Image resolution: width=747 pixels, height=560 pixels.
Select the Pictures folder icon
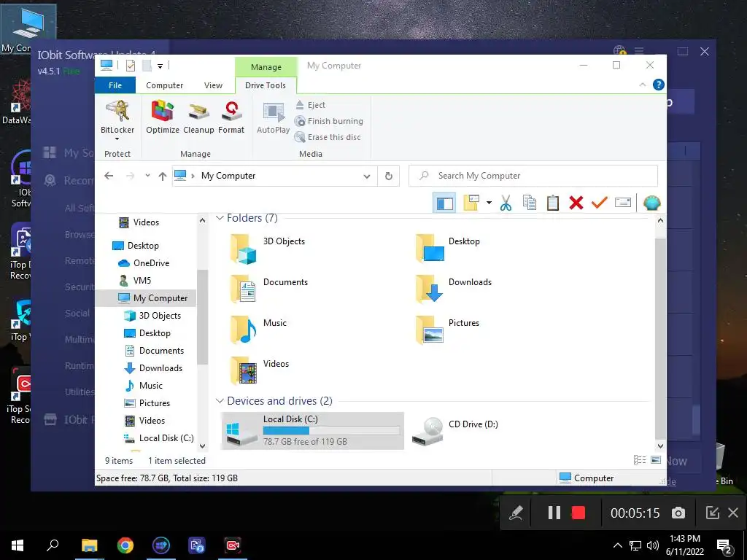point(430,330)
